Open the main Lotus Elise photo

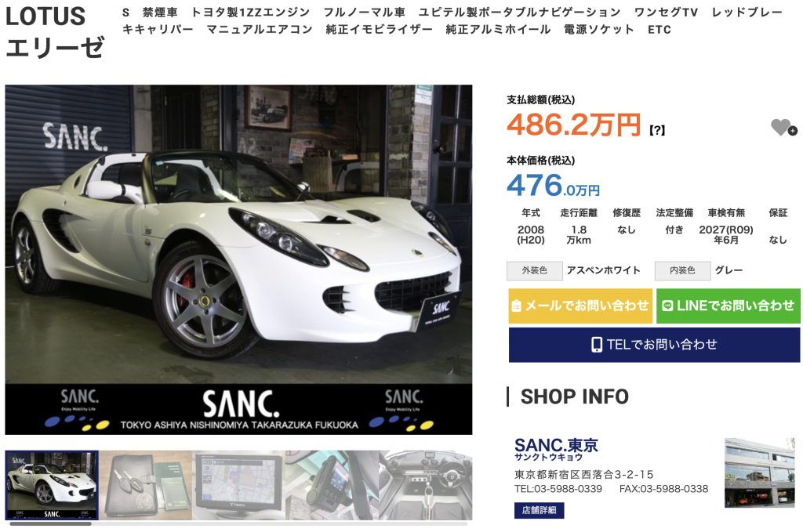pyautogui.click(x=238, y=260)
